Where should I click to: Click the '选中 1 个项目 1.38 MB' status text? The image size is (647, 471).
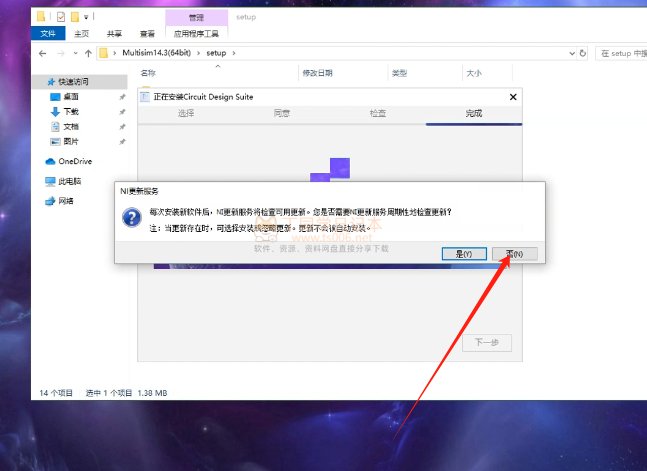(126, 393)
